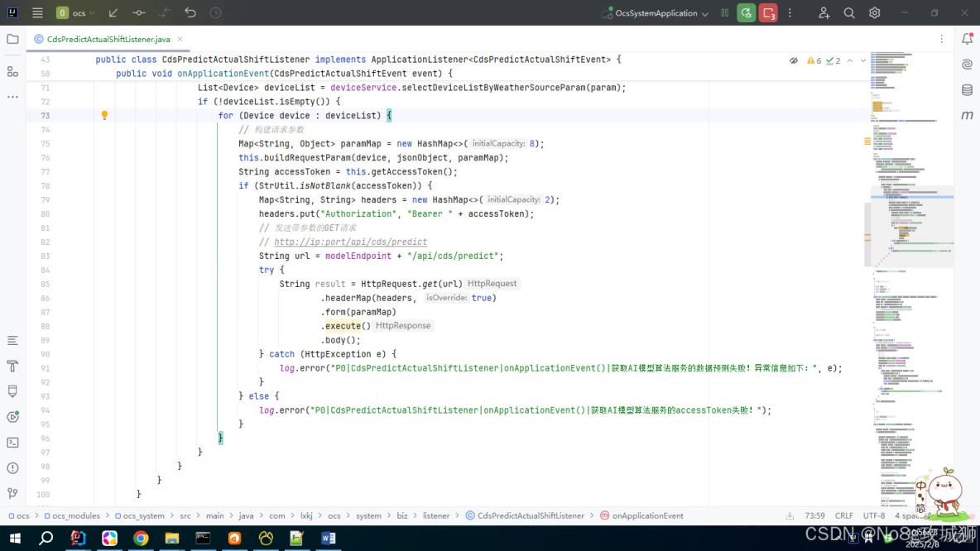Stop the running OcsSystemApplication process

(x=769, y=12)
